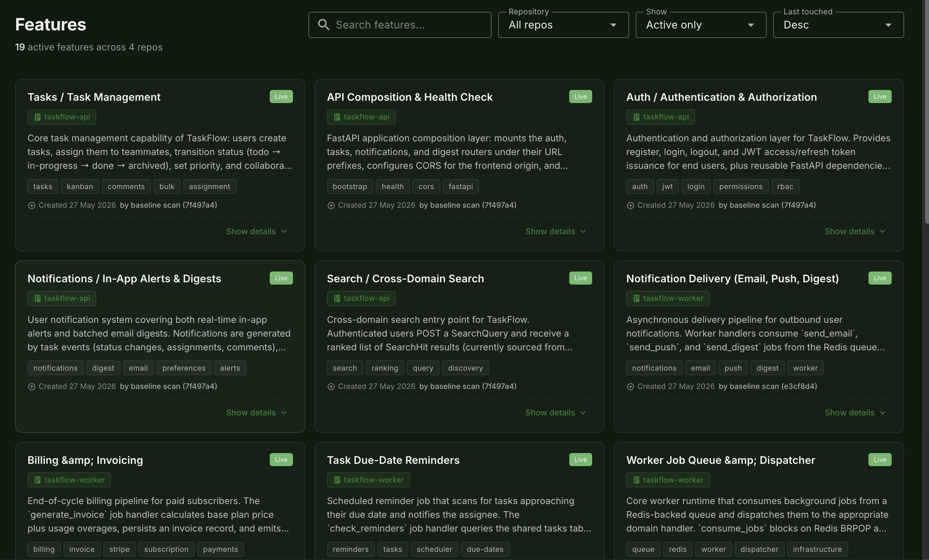
Task: Open the Show Active only dropdown
Action: pos(701,25)
